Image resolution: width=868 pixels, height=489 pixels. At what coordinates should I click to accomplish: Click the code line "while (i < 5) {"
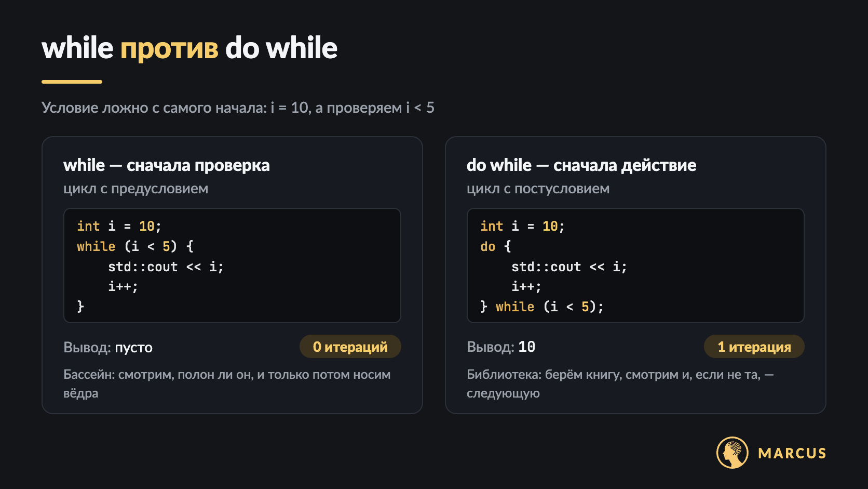coord(135,246)
